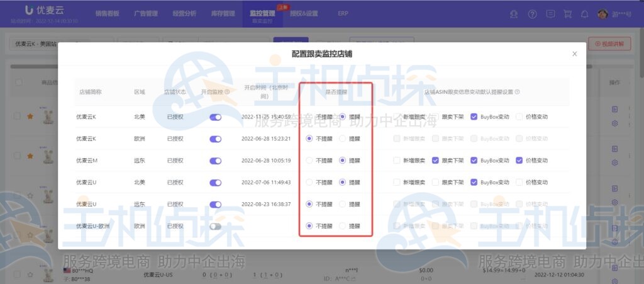Screen dimensions: 644x284
Task: Click the 优麦云 logo in header
Action: [45, 10]
